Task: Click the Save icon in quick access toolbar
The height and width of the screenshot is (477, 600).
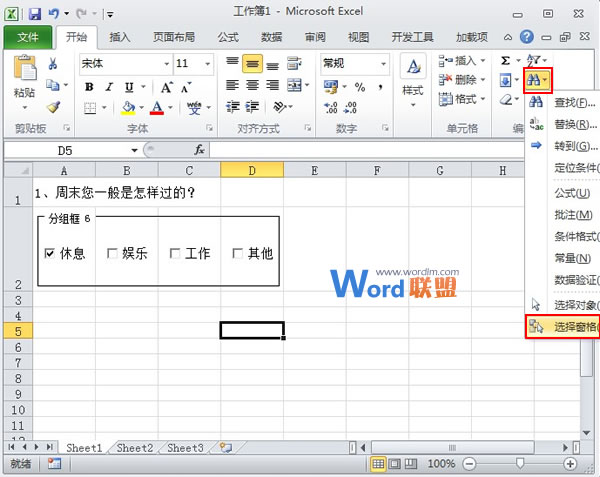Action: (x=35, y=15)
